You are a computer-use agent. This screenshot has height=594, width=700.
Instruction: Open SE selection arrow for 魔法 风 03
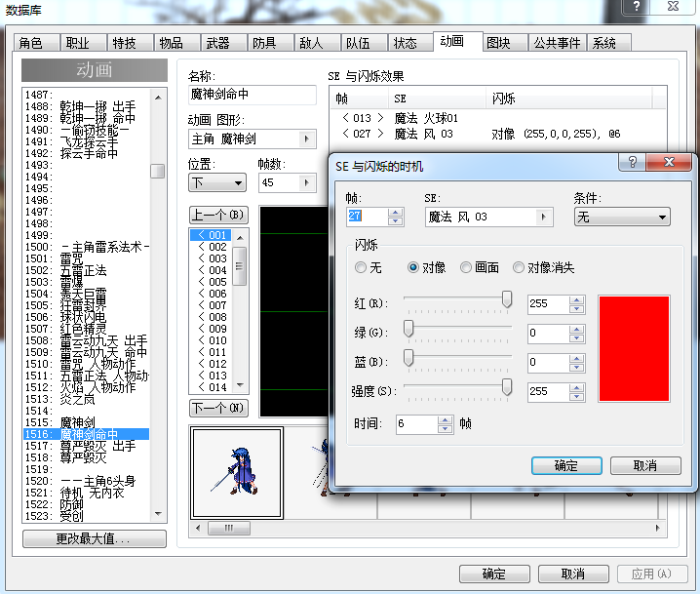pyautogui.click(x=544, y=218)
